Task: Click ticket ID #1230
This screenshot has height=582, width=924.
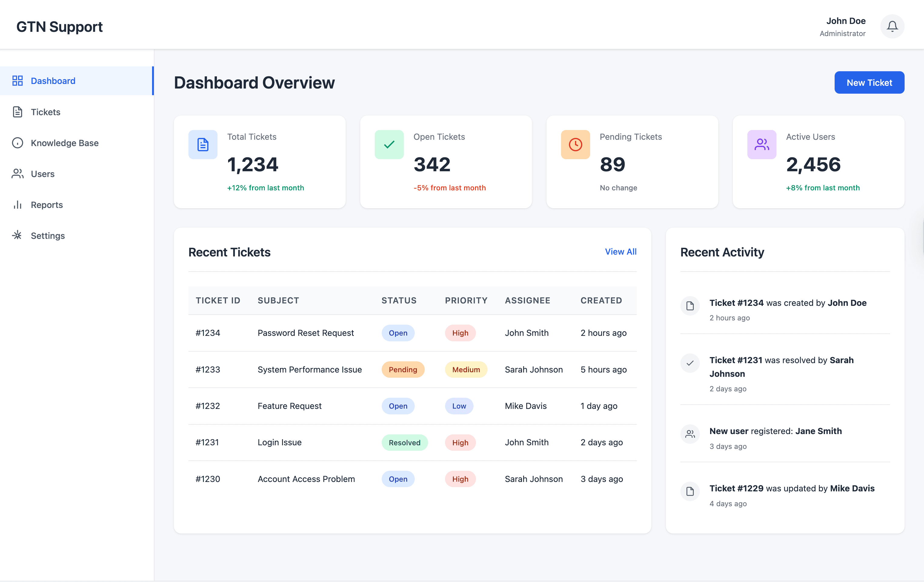Action: 208,479
